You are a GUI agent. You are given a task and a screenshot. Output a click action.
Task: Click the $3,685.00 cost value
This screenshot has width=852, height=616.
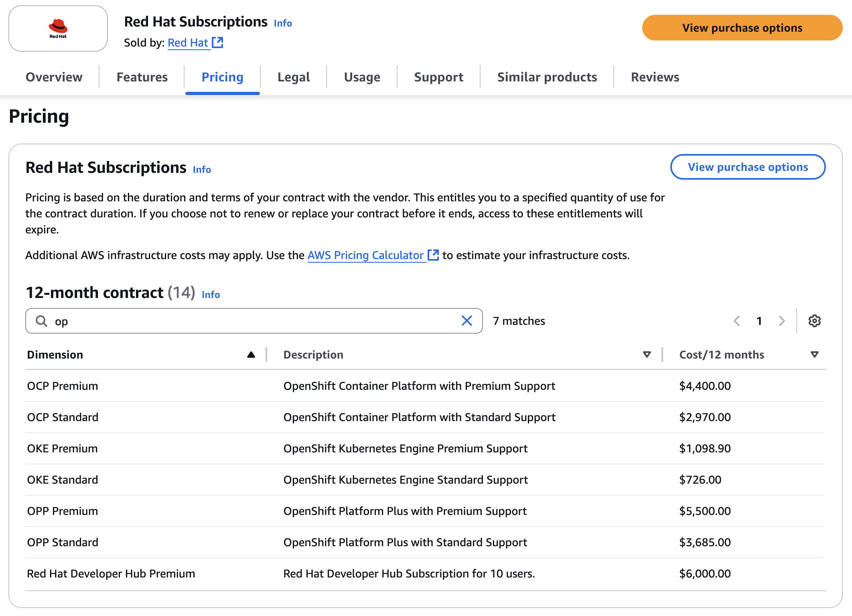(x=705, y=542)
